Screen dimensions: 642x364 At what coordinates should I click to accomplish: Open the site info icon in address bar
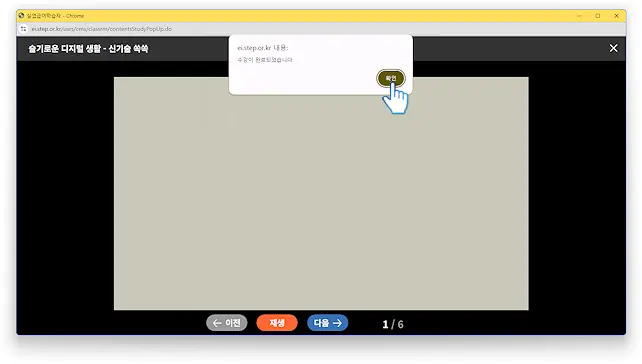coord(23,29)
